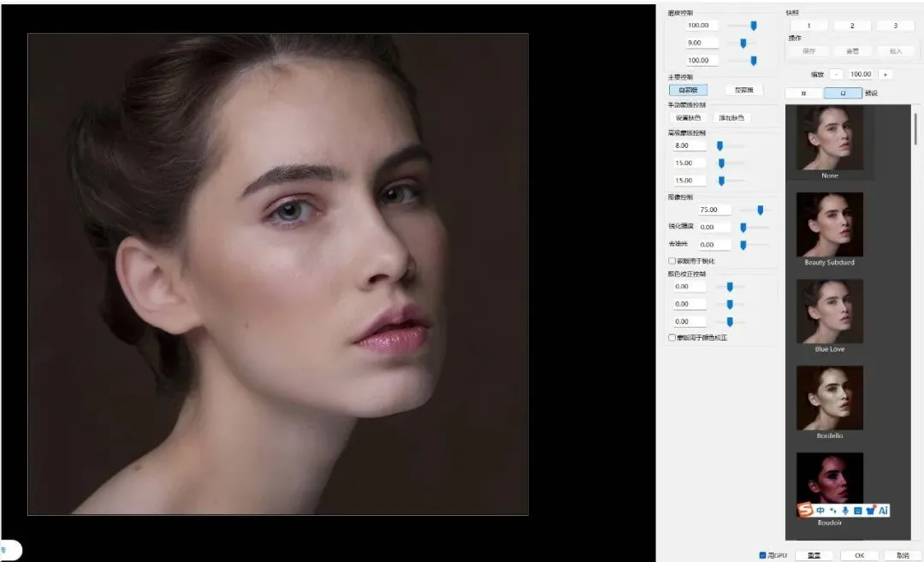Open the Sogou skin shirt icon
The width and height of the screenshot is (924, 562).
point(870,510)
